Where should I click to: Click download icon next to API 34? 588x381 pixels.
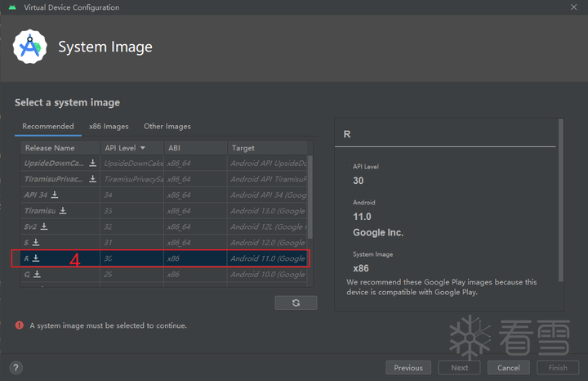[x=55, y=195]
